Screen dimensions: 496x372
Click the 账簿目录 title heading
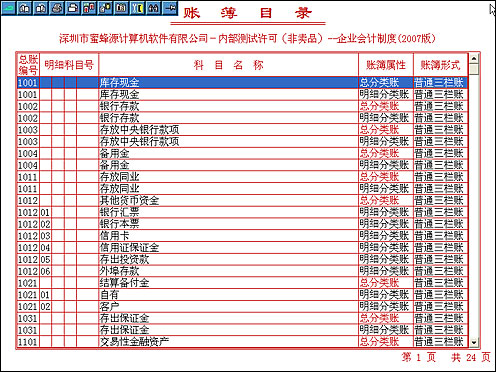tap(248, 13)
